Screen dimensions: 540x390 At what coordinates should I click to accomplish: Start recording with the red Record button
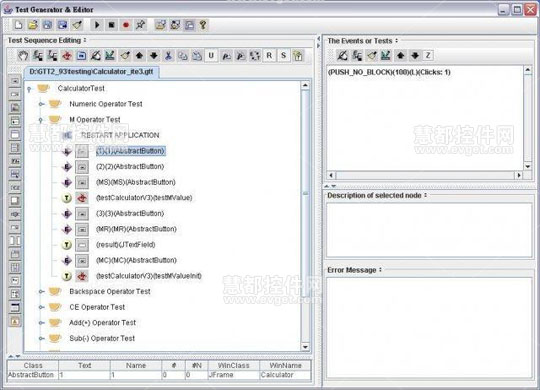(126, 25)
